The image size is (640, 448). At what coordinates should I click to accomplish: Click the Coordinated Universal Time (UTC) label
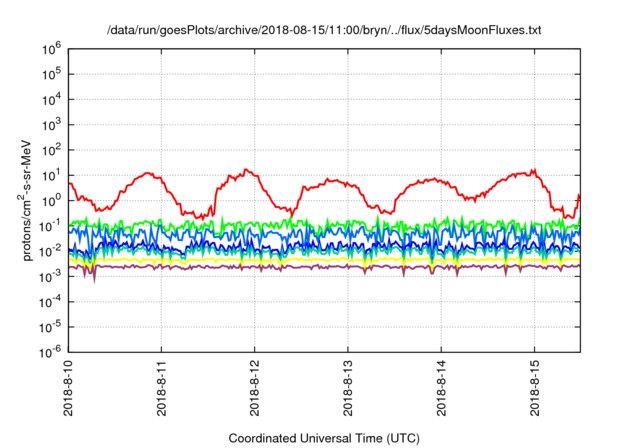(x=324, y=439)
